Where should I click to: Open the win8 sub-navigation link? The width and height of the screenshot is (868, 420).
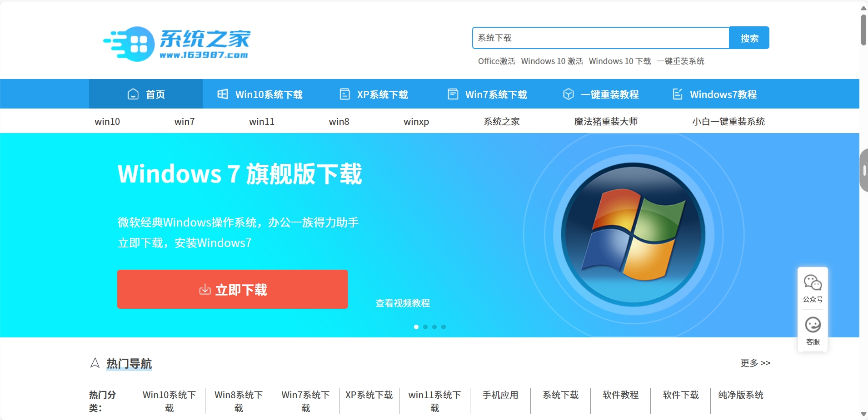point(339,121)
